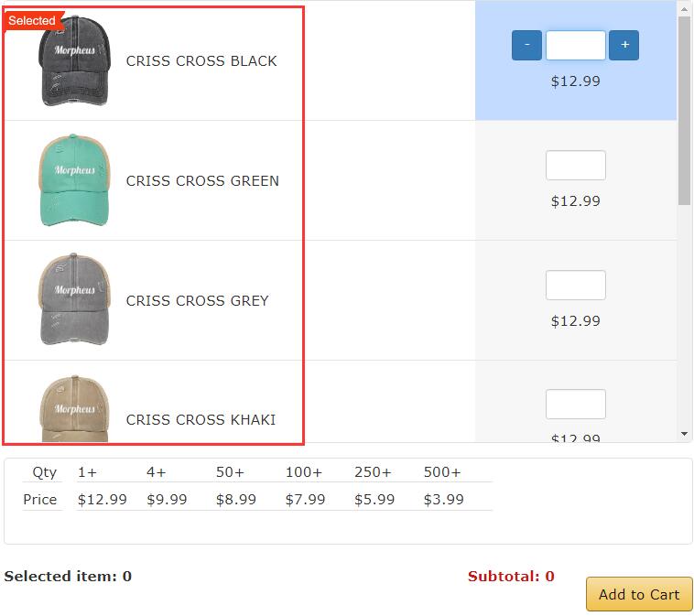Click the red Selected badge
The image size is (694, 616).
[32, 21]
